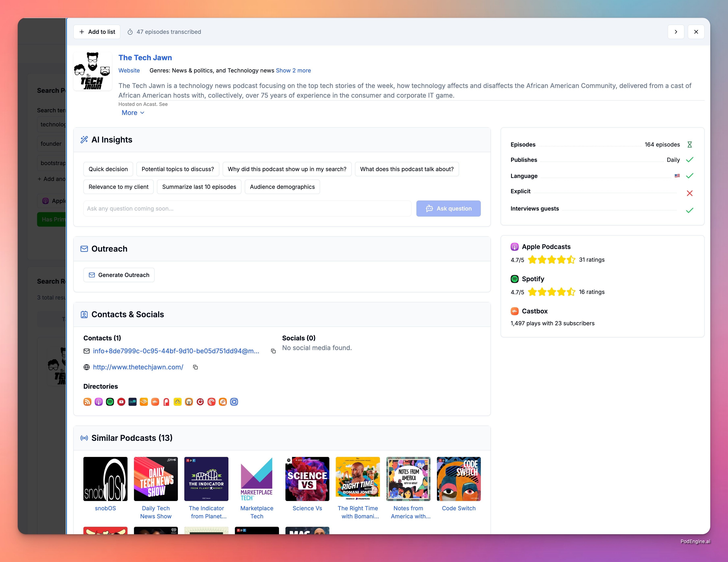Image resolution: width=728 pixels, height=562 pixels.
Task: Open the Pocket Casts directory icon
Action: click(211, 402)
